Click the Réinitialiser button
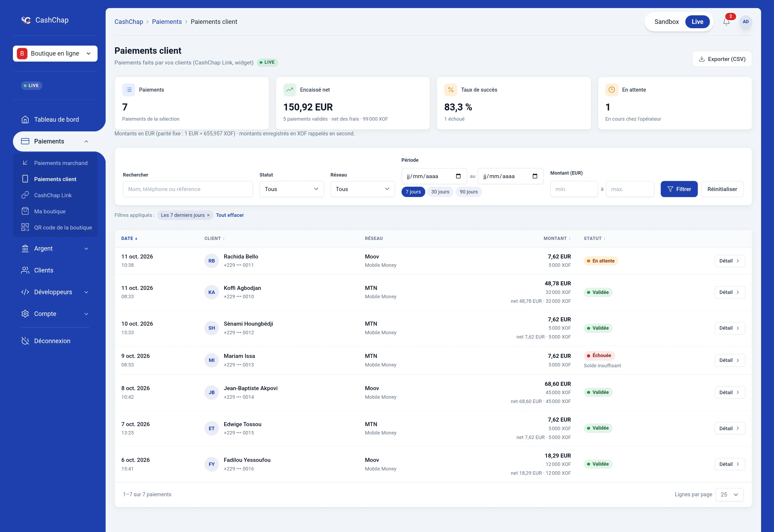774x532 pixels. pos(722,189)
